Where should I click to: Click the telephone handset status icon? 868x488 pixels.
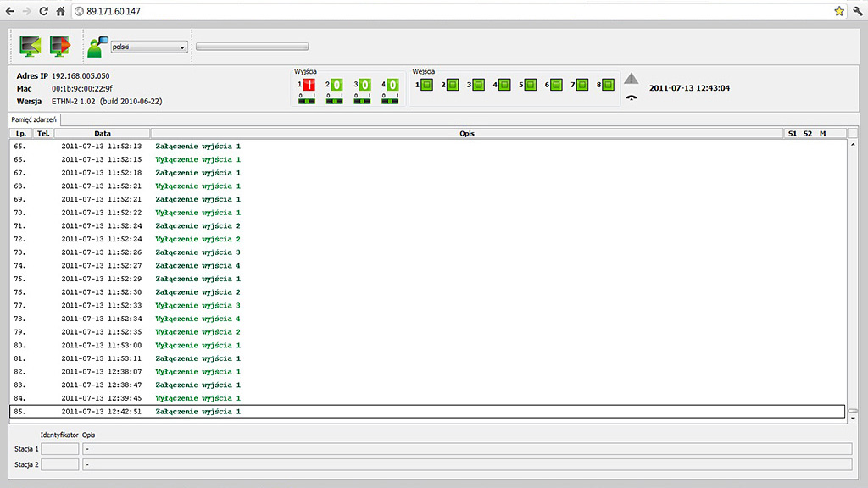click(631, 97)
